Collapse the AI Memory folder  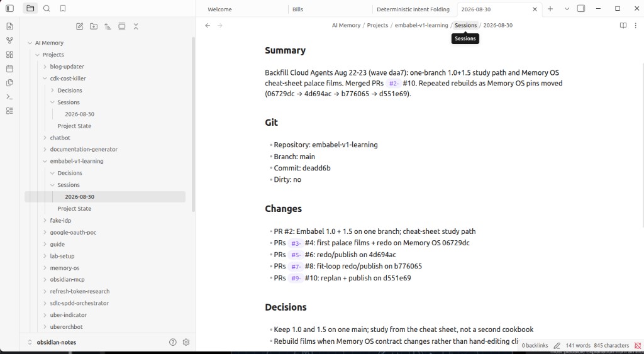tap(30, 43)
